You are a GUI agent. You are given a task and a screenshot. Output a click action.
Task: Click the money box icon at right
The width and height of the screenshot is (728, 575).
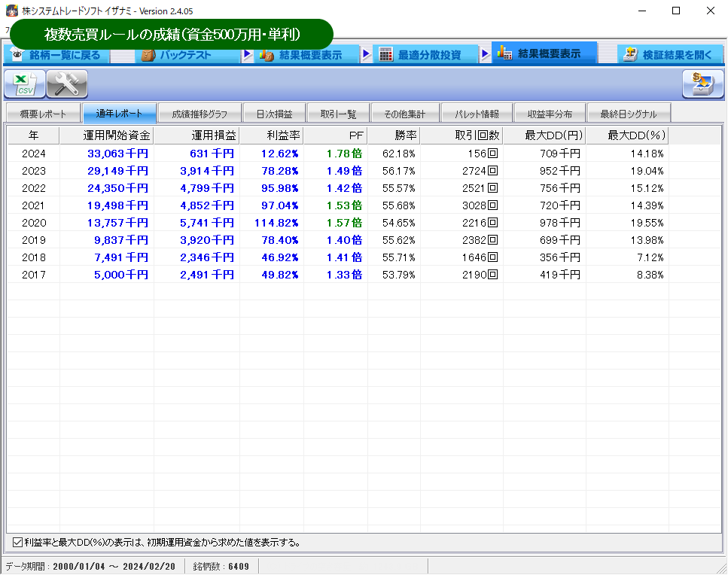[x=702, y=84]
